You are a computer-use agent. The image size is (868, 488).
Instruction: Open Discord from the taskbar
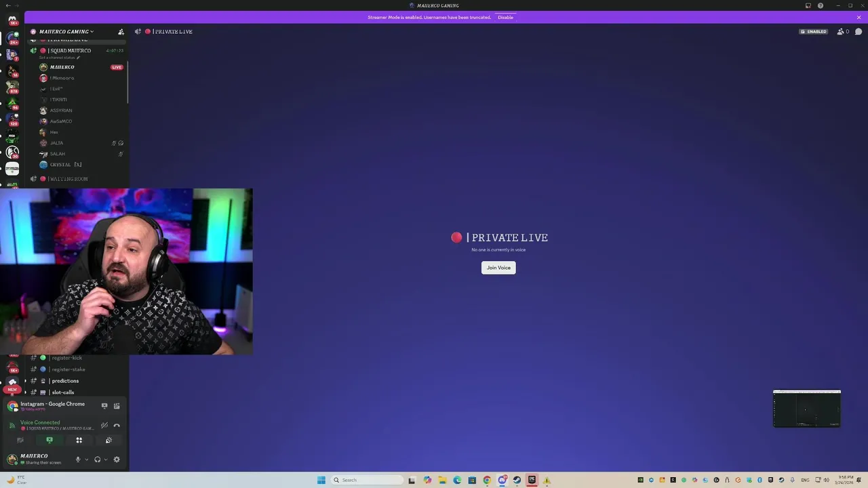(x=502, y=480)
